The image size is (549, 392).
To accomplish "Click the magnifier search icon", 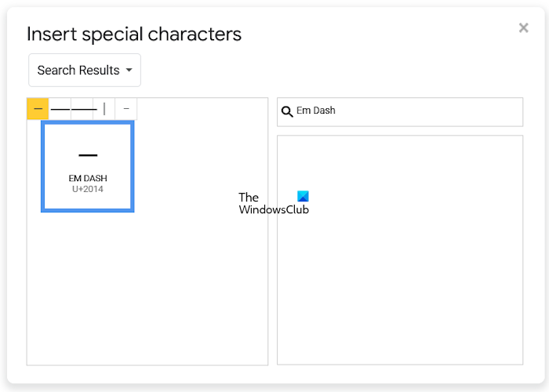I will [287, 112].
